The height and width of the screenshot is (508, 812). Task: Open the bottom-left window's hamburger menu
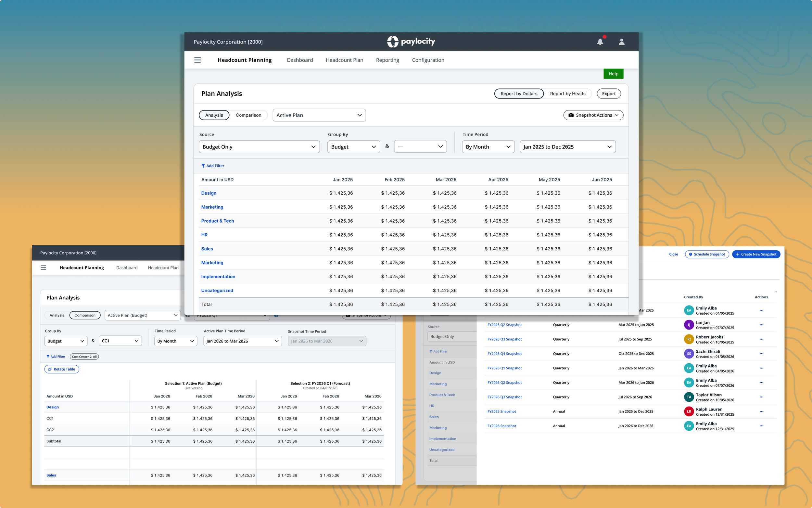click(43, 267)
